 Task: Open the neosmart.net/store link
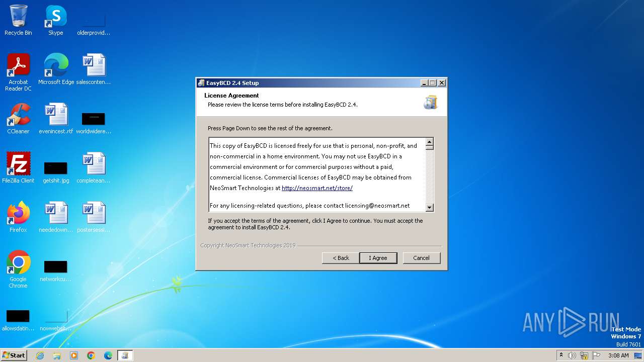[x=317, y=188]
